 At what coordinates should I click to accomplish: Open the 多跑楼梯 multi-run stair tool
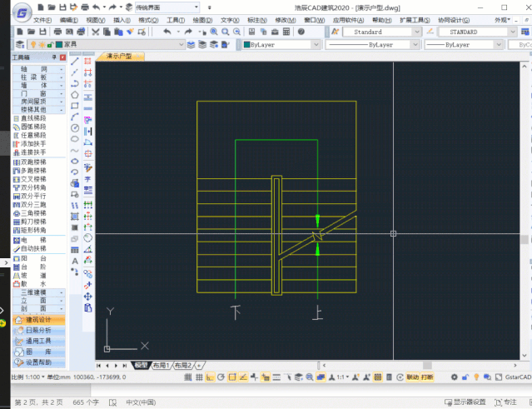pyautogui.click(x=30, y=171)
